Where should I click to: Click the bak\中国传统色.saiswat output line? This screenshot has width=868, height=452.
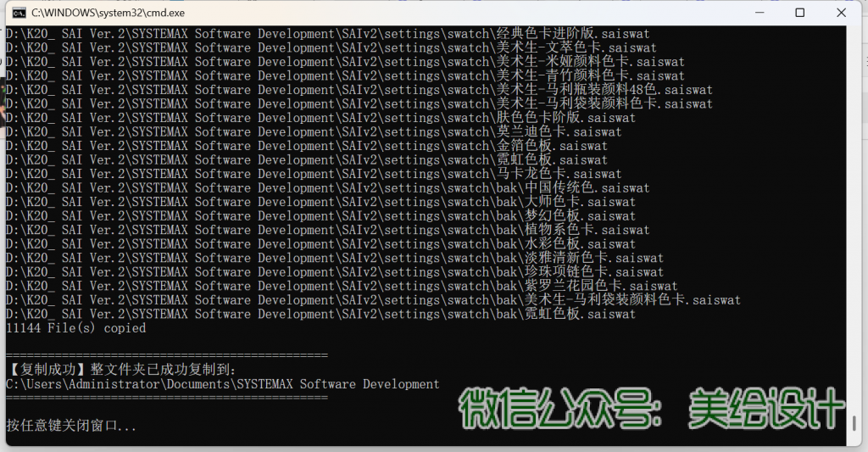pyautogui.click(x=327, y=188)
